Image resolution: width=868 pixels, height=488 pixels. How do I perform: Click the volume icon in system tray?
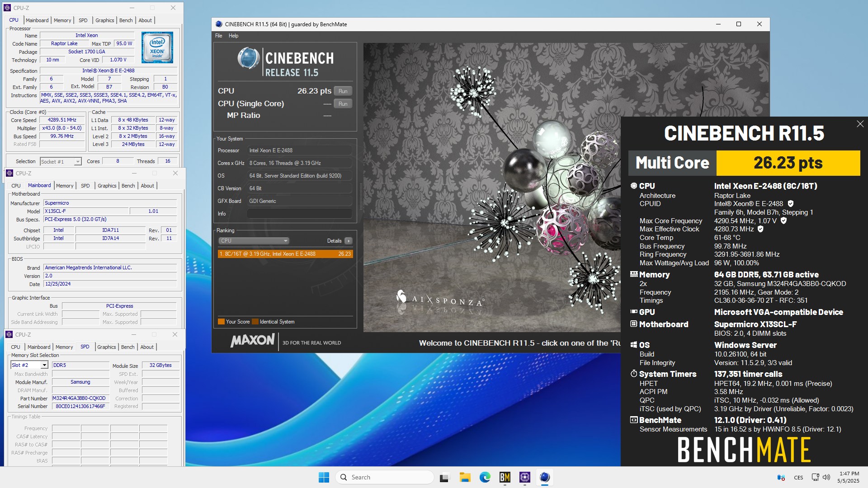pos(826,477)
